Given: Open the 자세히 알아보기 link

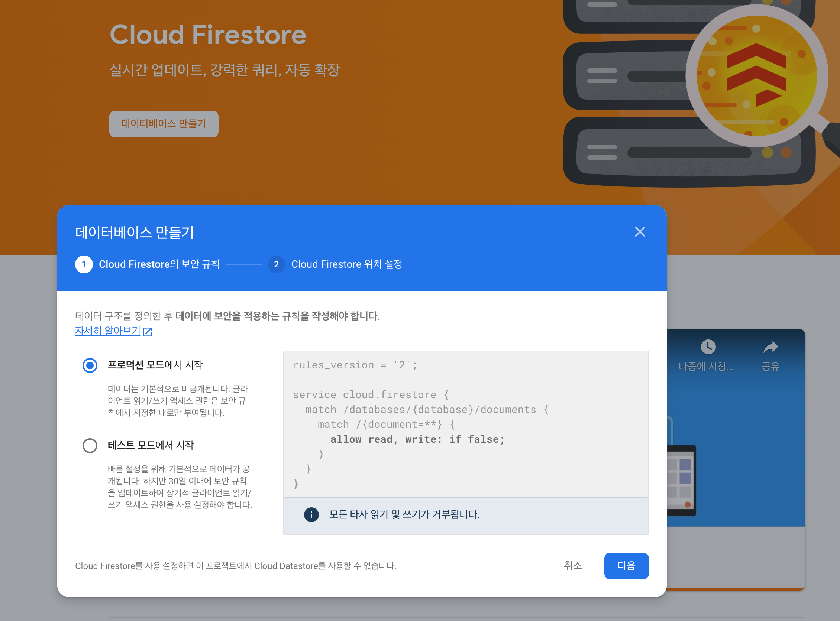Looking at the screenshot, I should click(107, 331).
